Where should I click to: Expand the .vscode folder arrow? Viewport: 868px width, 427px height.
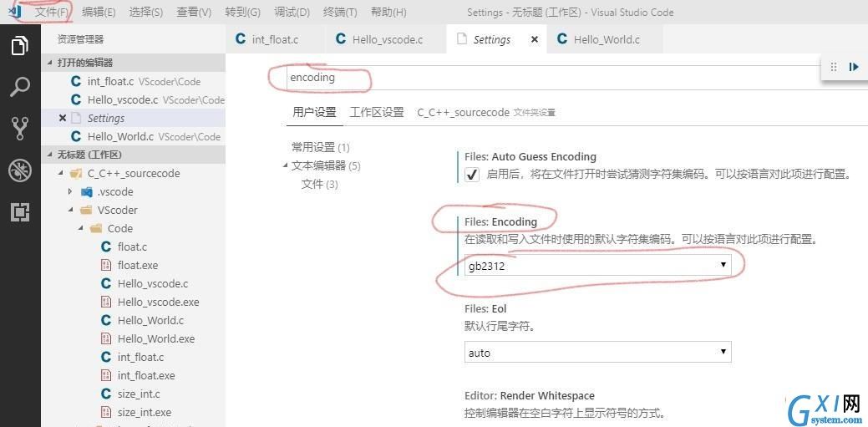click(70, 191)
